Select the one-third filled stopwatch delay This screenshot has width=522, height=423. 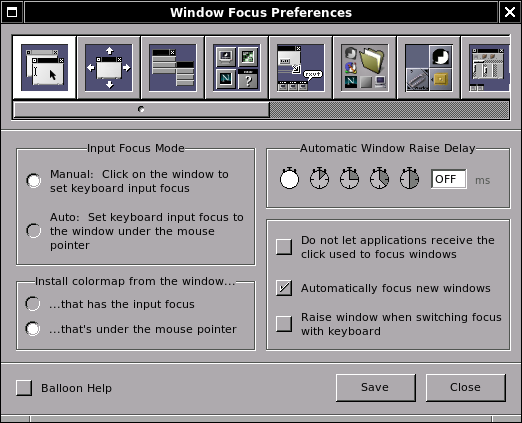(x=379, y=178)
